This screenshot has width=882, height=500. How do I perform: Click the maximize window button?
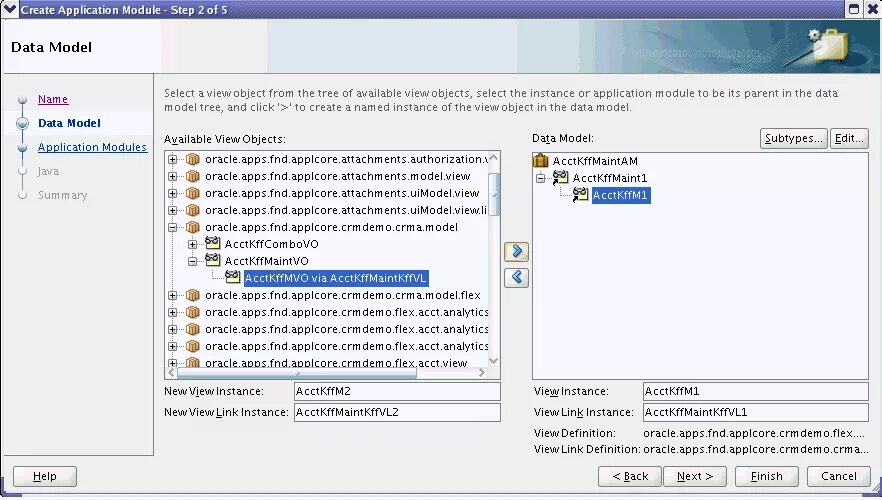coord(854,9)
